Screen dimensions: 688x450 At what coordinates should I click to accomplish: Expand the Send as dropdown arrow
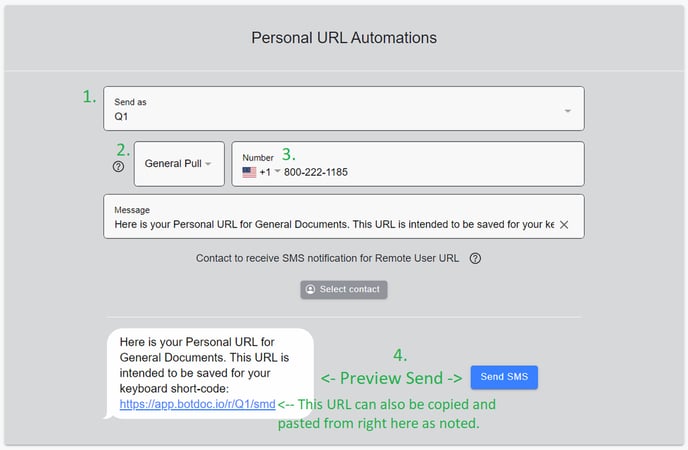click(568, 111)
